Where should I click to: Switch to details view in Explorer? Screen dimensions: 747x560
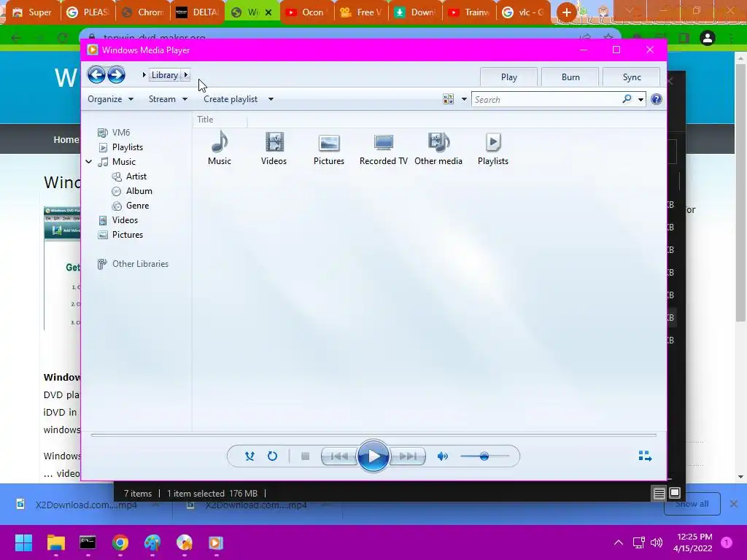(x=659, y=494)
